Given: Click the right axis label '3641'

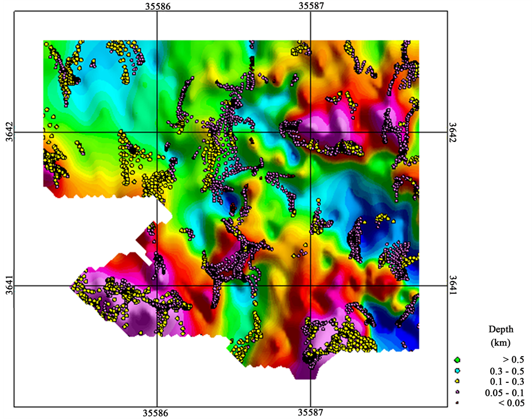Looking at the screenshot, I should [453, 286].
